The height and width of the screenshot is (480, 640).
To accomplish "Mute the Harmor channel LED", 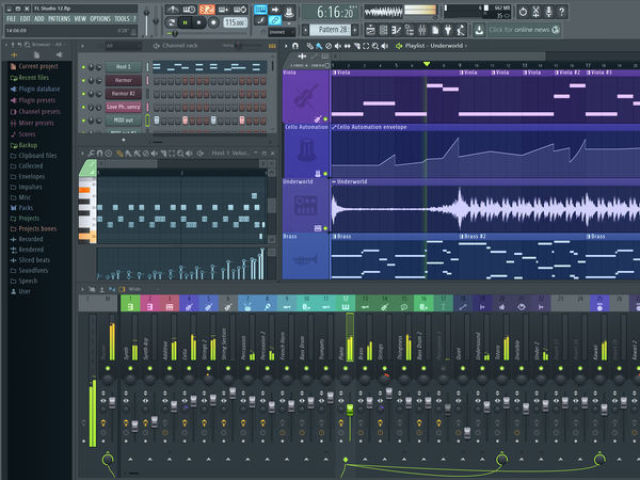I will (84, 80).
